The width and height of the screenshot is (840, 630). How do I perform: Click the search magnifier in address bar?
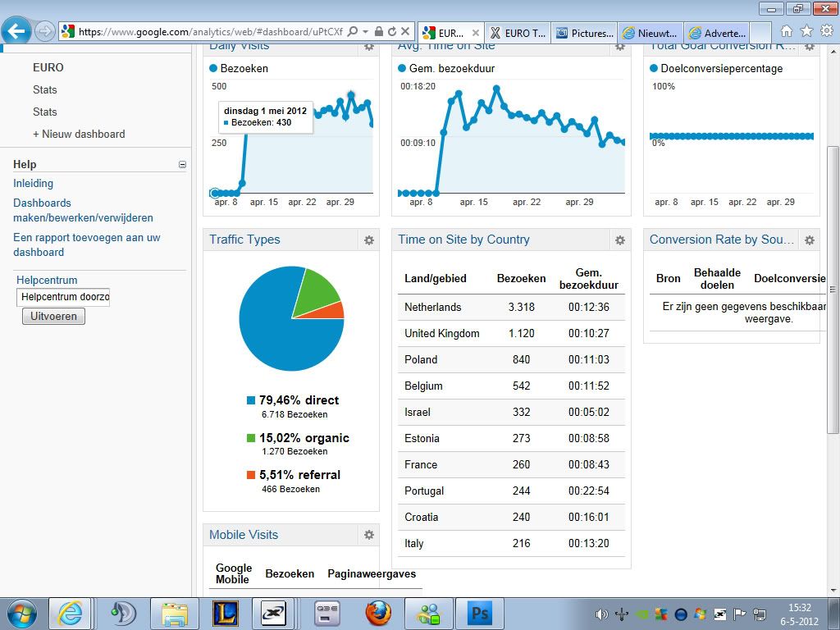(x=353, y=32)
